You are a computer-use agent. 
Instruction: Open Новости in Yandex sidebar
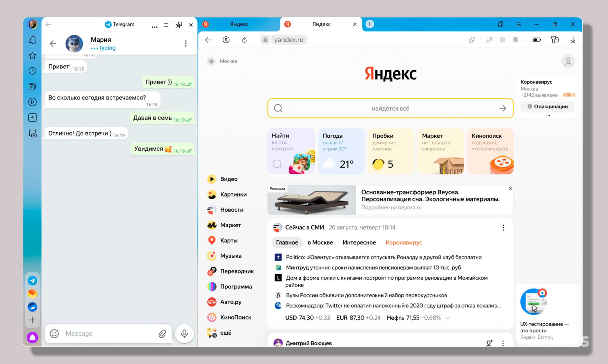pos(232,210)
